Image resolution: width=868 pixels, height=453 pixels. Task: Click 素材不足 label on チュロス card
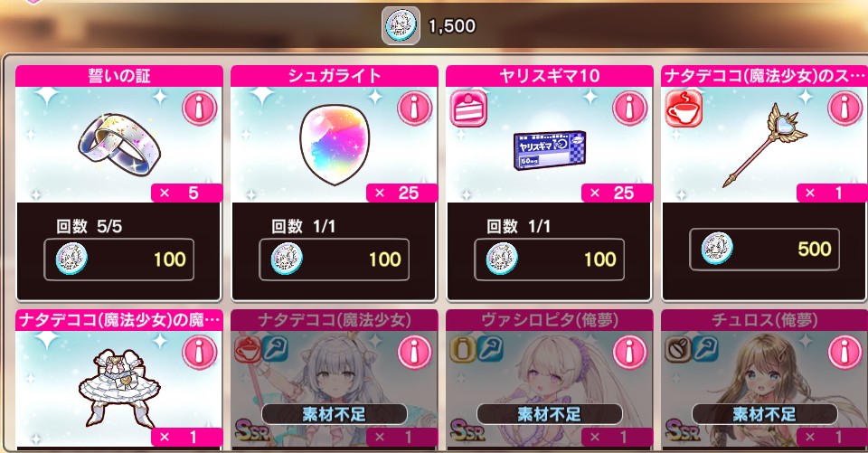coord(765,414)
